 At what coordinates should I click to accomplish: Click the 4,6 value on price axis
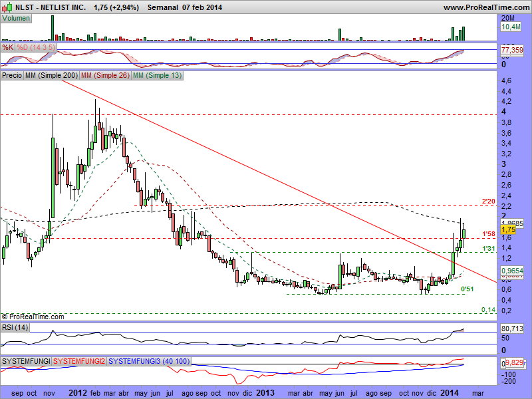tap(506, 80)
